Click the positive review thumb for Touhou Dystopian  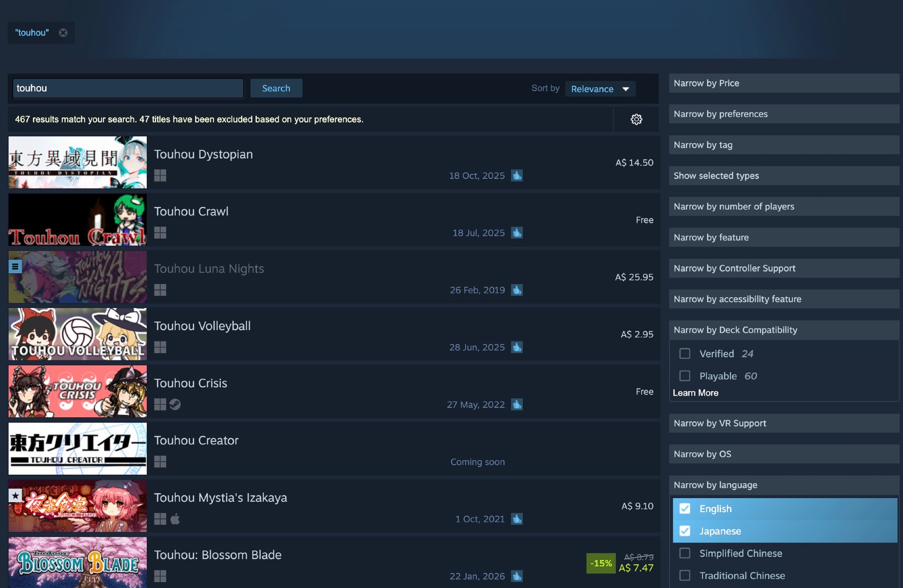[517, 176]
